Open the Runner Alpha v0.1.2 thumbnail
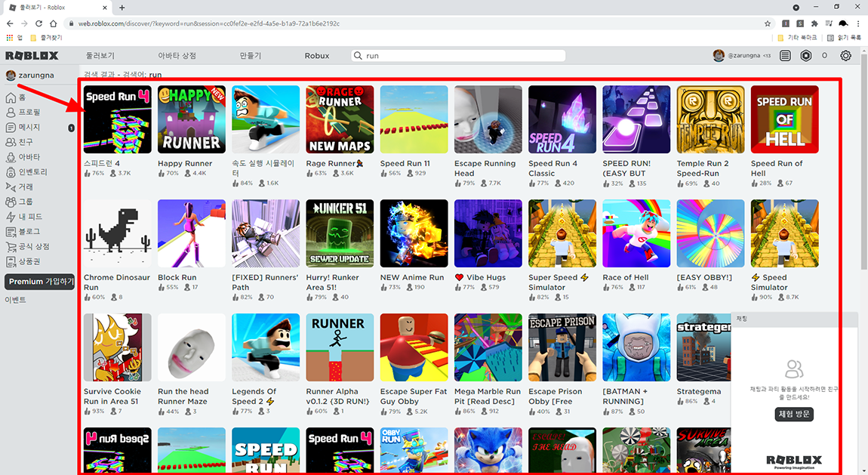The height and width of the screenshot is (475, 868). pos(340,347)
